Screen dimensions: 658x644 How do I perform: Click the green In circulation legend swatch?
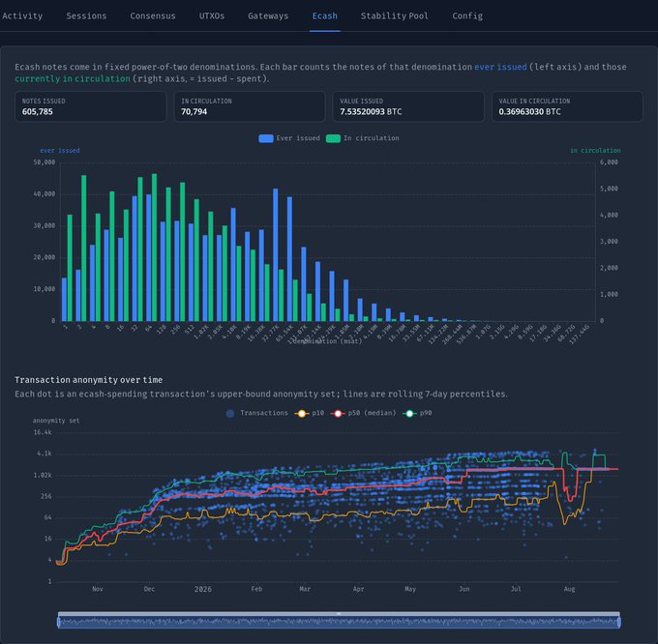pos(333,138)
